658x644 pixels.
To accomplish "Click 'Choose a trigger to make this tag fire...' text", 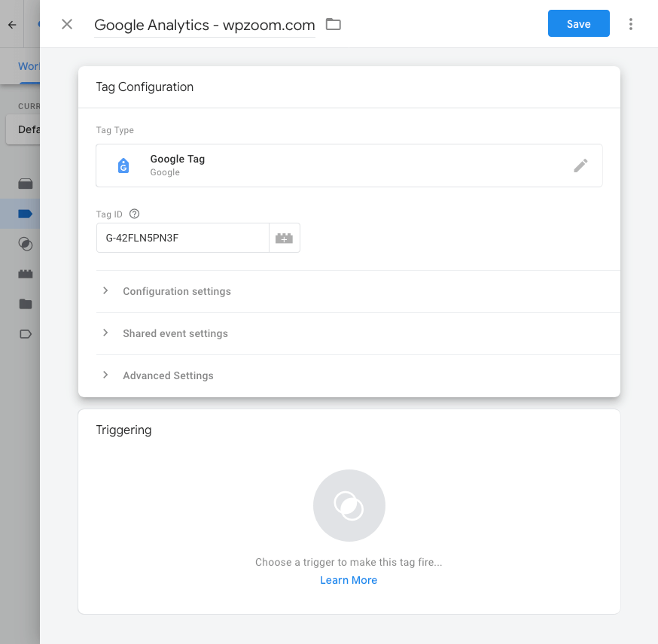I will pyautogui.click(x=349, y=562).
